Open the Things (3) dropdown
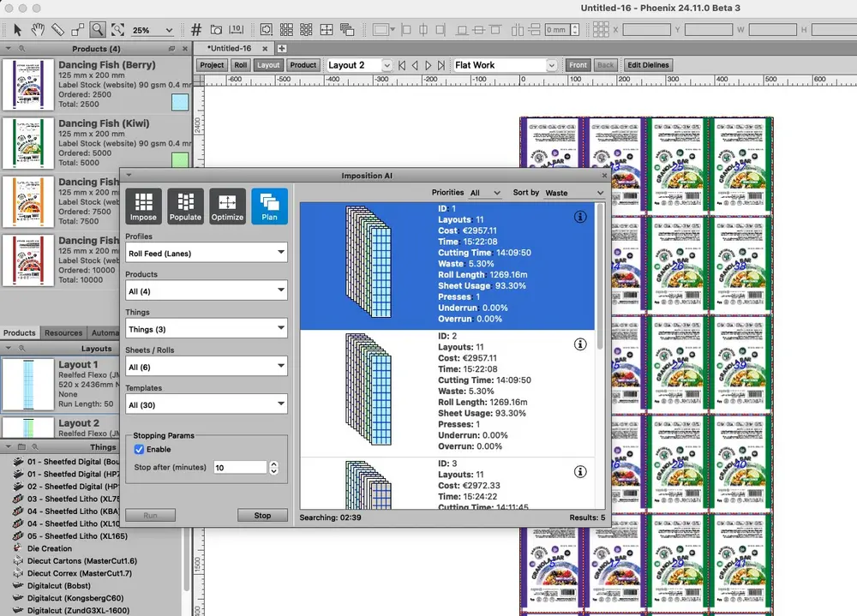Viewport: 857px width, 616px height. [207, 329]
